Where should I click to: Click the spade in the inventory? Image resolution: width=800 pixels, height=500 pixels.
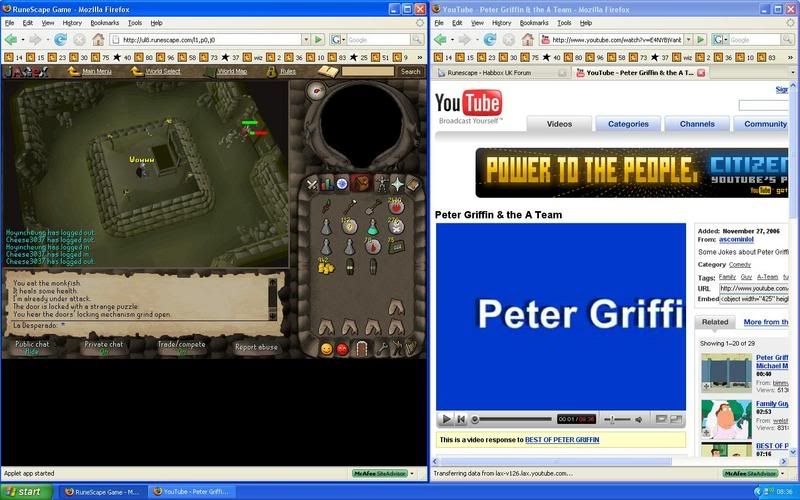[372, 207]
